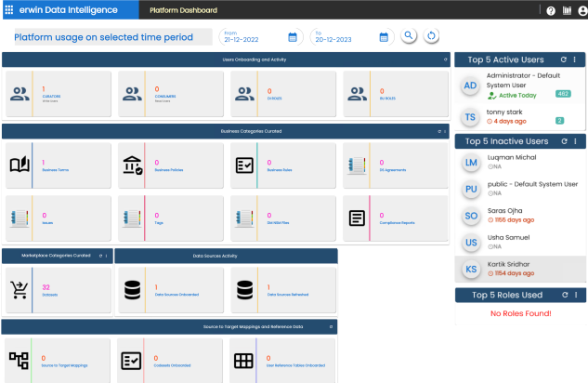This screenshot has width=588, height=383.
Task: Open the app grid menu icon
Action: click(8, 10)
